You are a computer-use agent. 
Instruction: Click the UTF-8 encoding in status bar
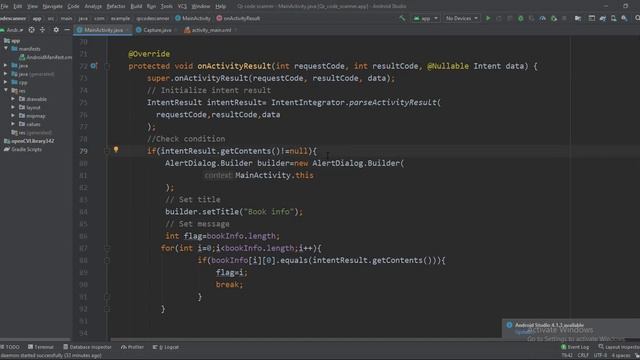click(x=600, y=356)
